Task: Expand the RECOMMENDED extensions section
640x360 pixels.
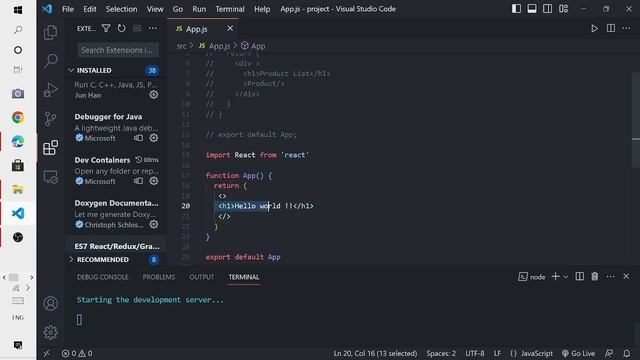Action: 116,260
